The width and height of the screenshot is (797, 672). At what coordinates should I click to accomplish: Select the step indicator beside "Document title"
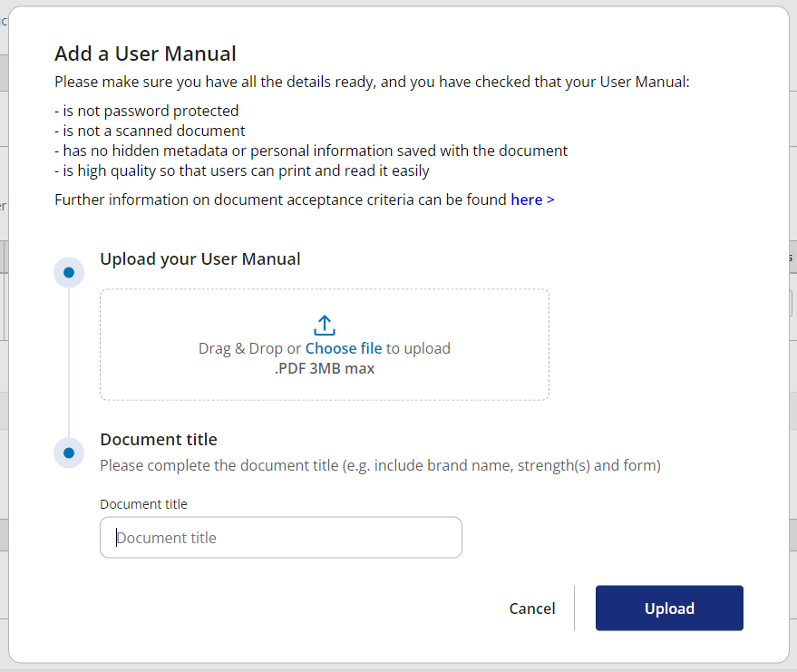click(x=69, y=453)
